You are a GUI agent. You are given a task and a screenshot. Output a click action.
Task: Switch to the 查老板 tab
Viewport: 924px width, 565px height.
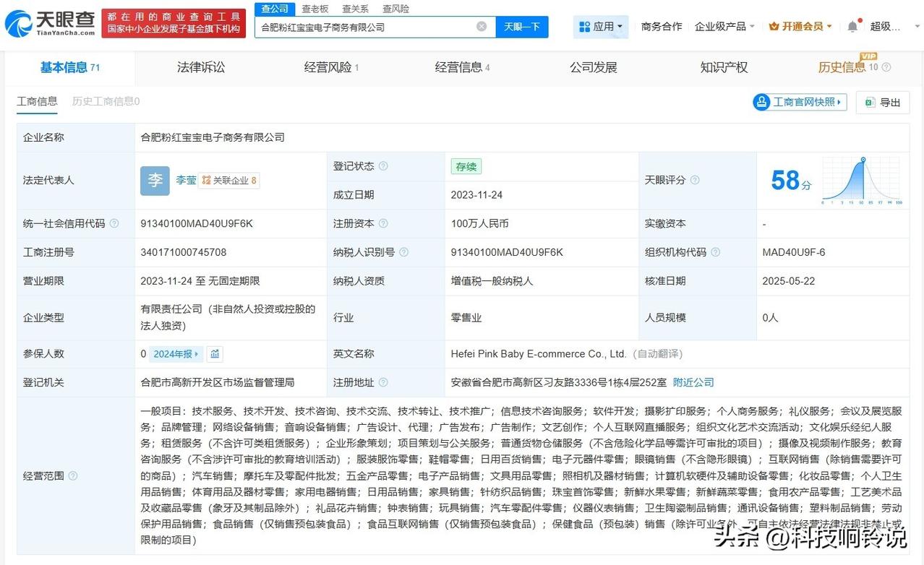(315, 8)
